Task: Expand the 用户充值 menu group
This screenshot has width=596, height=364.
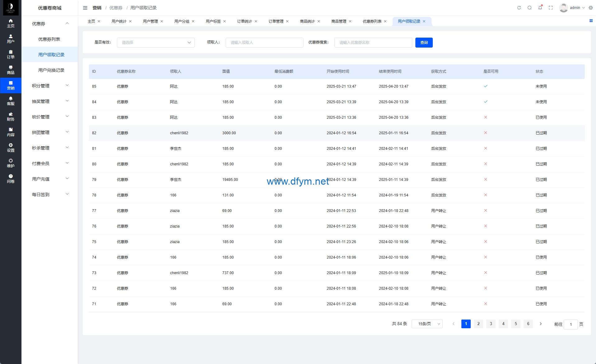Action: click(50, 179)
